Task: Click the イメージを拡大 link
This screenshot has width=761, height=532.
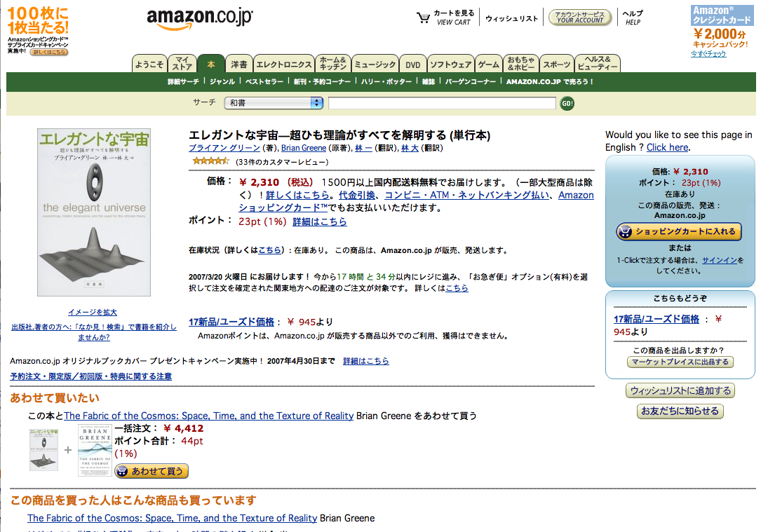Action: pyautogui.click(x=92, y=313)
